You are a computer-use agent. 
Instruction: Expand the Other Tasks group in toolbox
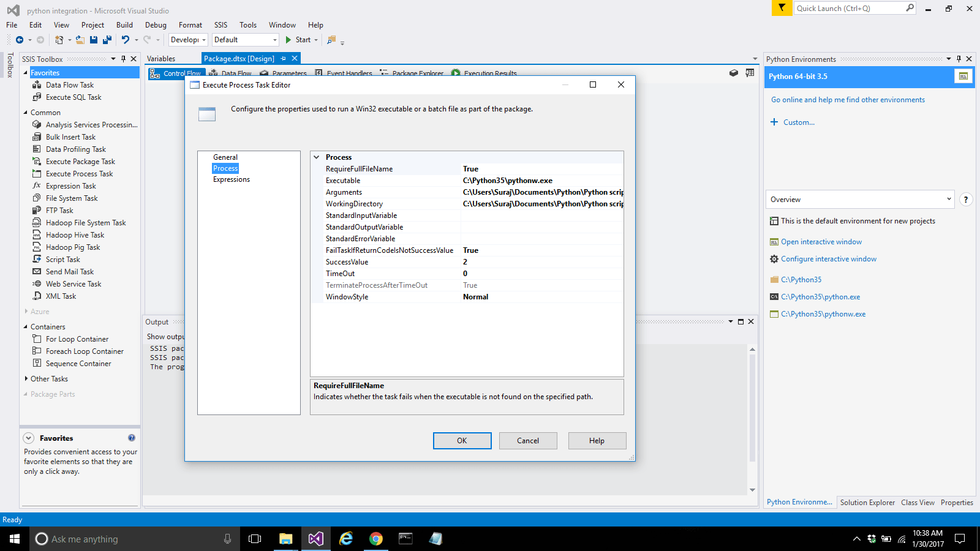click(26, 379)
